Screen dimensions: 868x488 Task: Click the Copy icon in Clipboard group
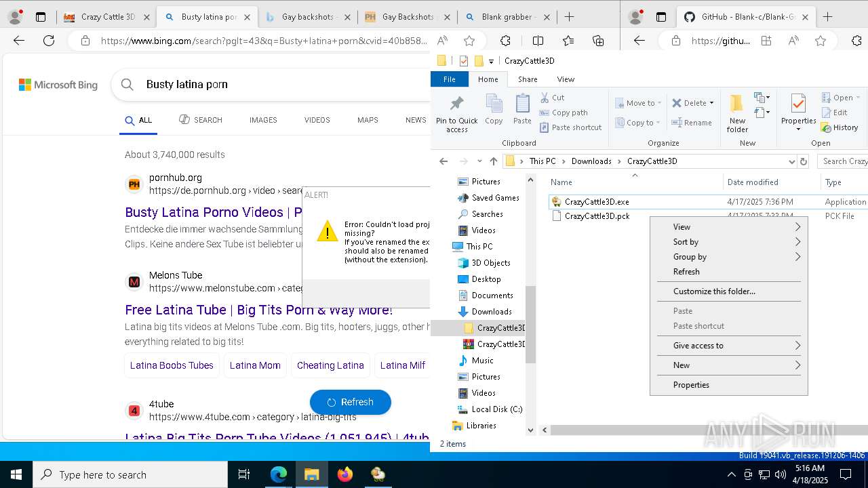pyautogui.click(x=494, y=109)
